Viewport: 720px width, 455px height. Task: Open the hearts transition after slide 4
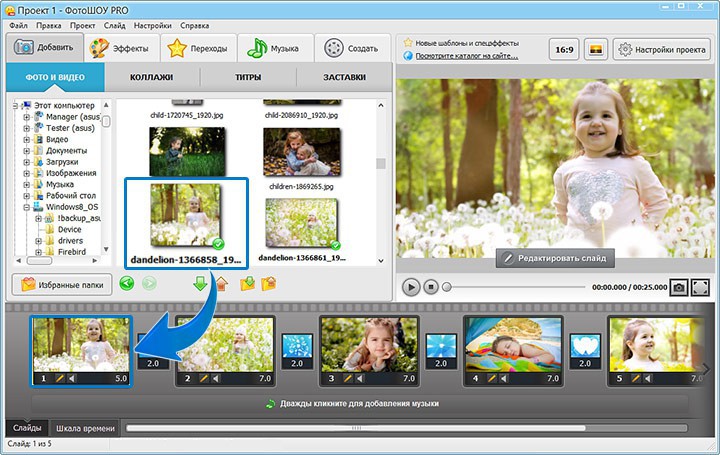coord(585,351)
